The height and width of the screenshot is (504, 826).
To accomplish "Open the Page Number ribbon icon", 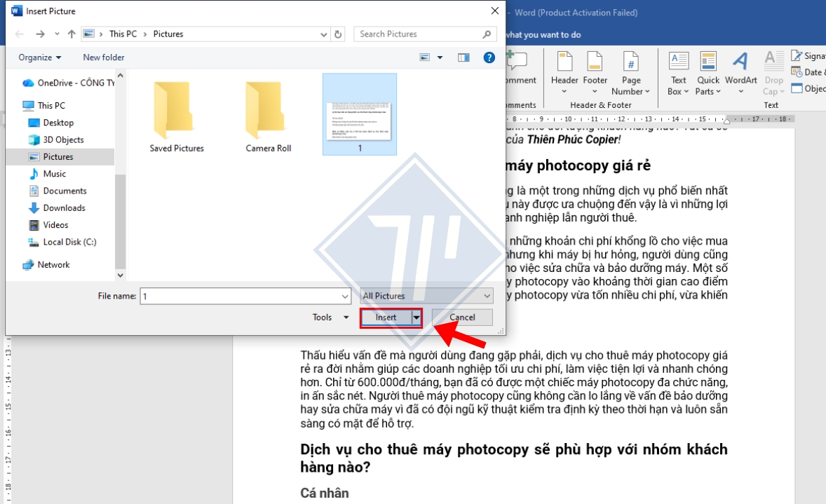I will tap(631, 71).
